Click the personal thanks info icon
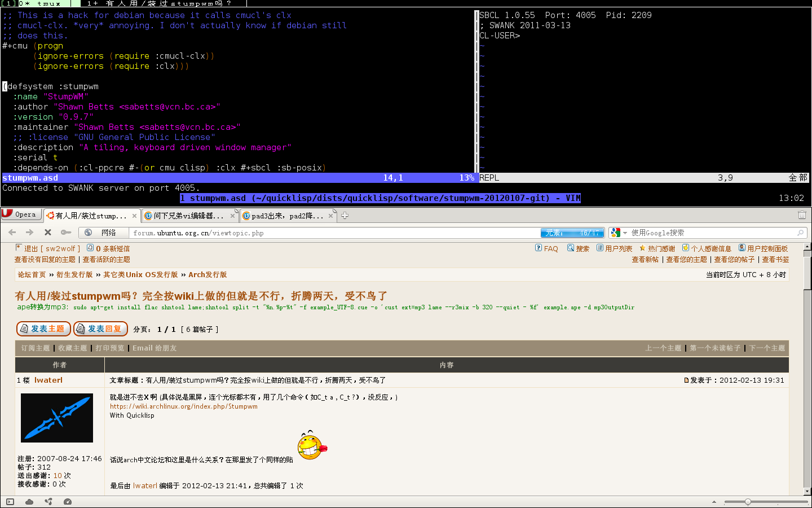The width and height of the screenshot is (812, 508). point(686,248)
